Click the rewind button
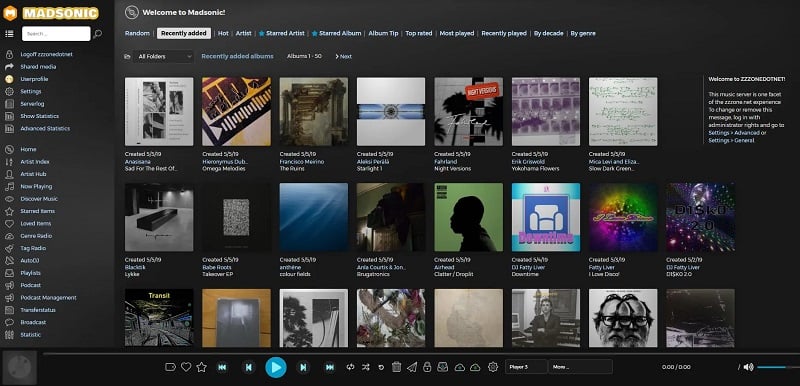The height and width of the screenshot is (386, 800). (x=222, y=367)
